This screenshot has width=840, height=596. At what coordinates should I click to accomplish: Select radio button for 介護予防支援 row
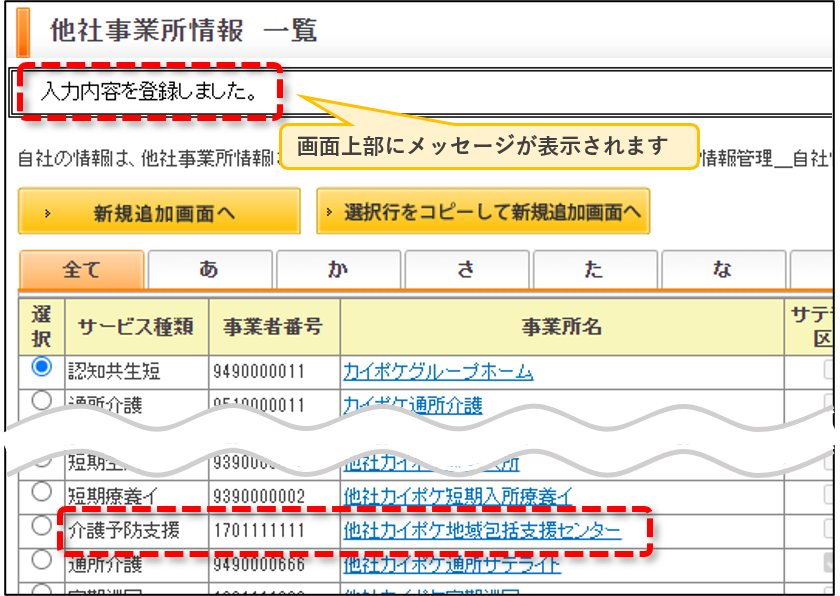tap(41, 526)
